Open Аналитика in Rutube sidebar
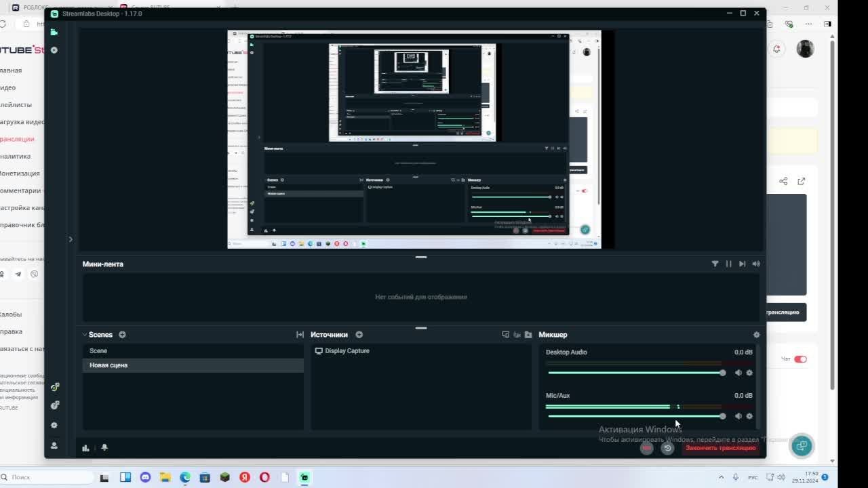Viewport: 868px width, 488px height. click(x=15, y=157)
